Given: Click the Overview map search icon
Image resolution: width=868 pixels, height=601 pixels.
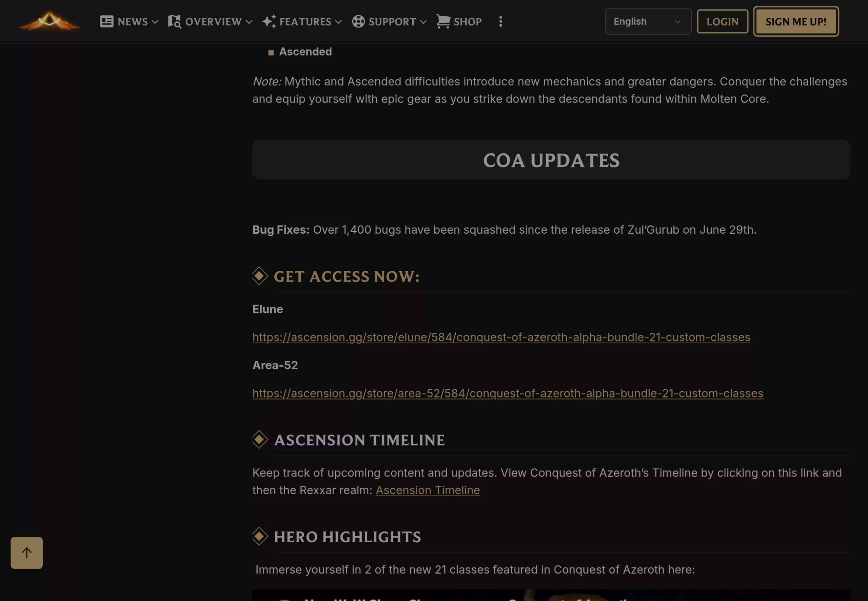Looking at the screenshot, I should coord(175,21).
